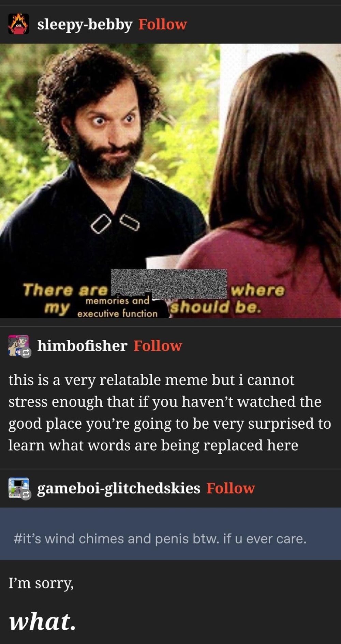Viewport: 341px width, 644px height.
Task: Follow the gameboi-glitchedskies blog
Action: (231, 488)
